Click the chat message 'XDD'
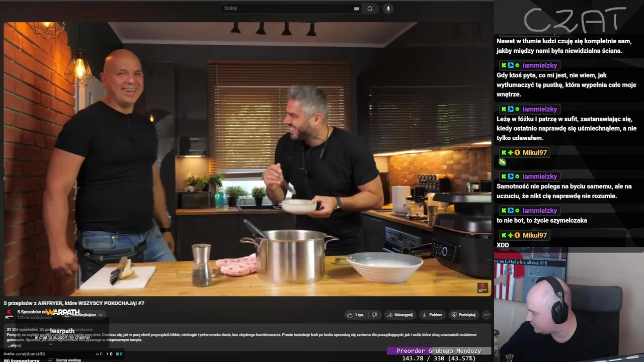The image size is (644, 362). (503, 245)
